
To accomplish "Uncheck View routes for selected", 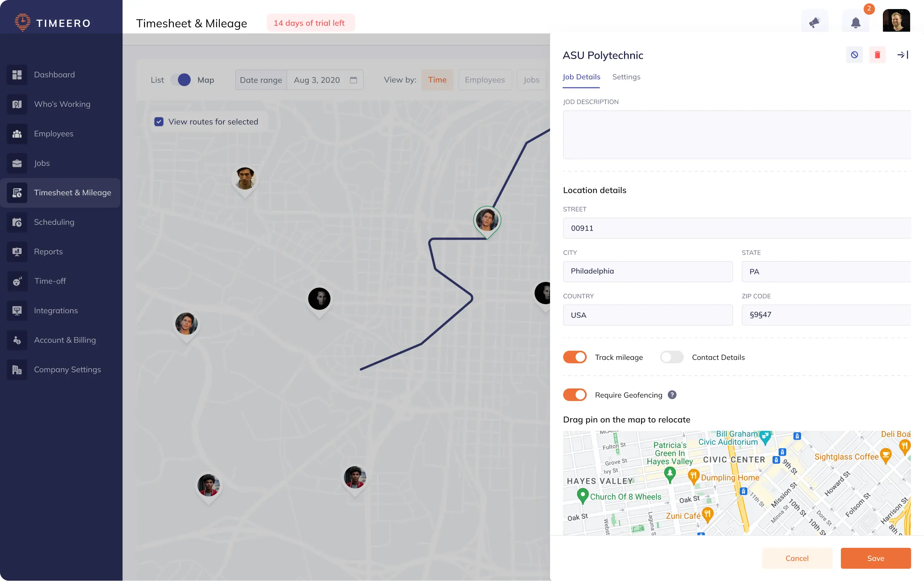I will point(159,121).
